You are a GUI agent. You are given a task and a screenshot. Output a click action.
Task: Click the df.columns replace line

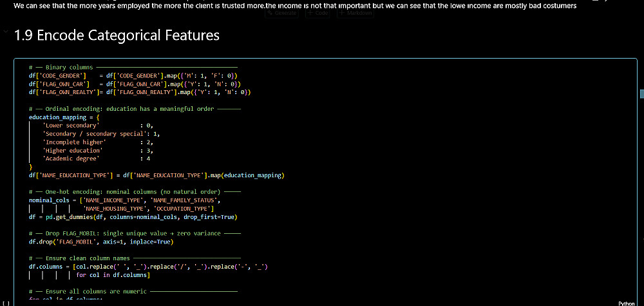(148, 267)
